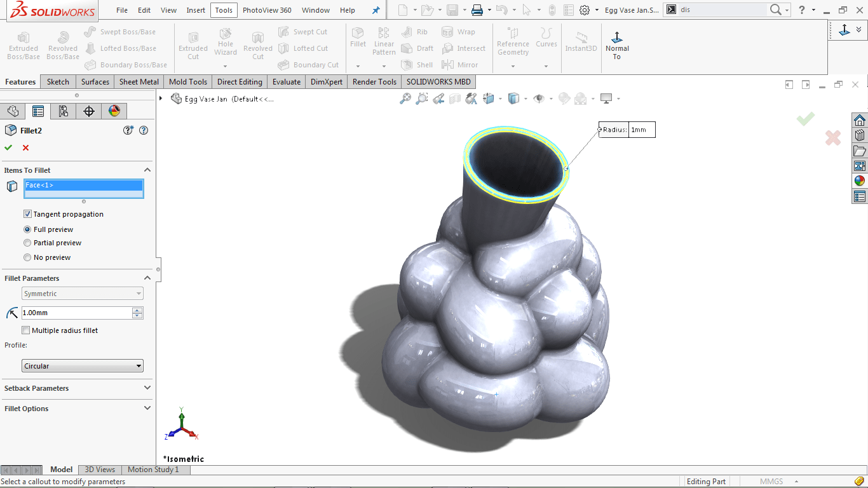Image resolution: width=868 pixels, height=488 pixels.
Task: Click the Zoom to Fit icon
Action: [x=406, y=98]
